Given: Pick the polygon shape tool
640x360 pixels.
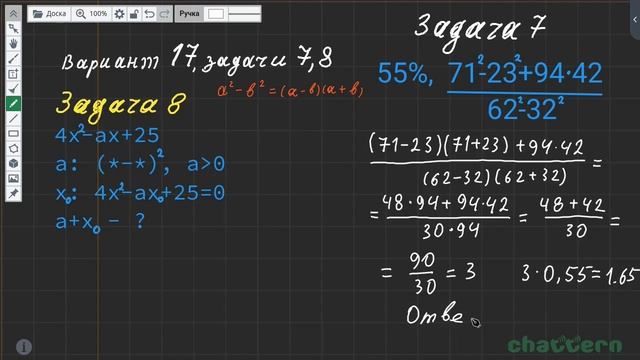Looking at the screenshot, I should 13,149.
